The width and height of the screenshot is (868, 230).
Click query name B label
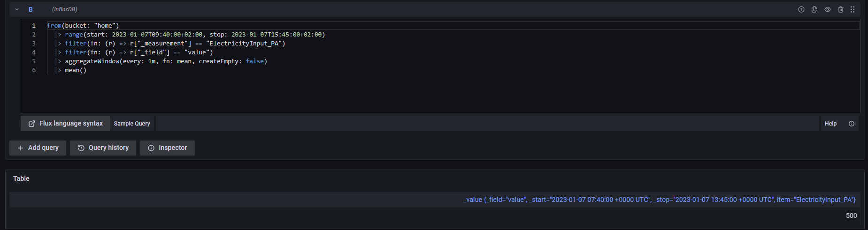pos(31,9)
